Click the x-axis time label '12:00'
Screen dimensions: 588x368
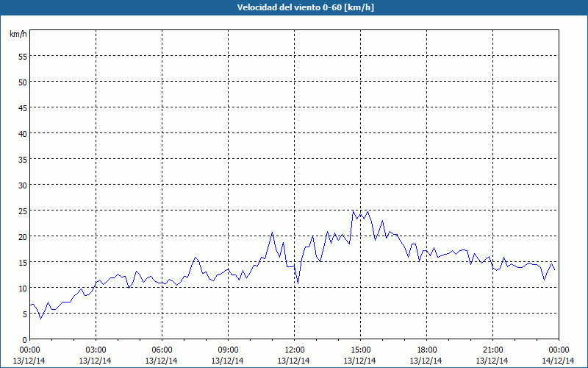pos(295,350)
